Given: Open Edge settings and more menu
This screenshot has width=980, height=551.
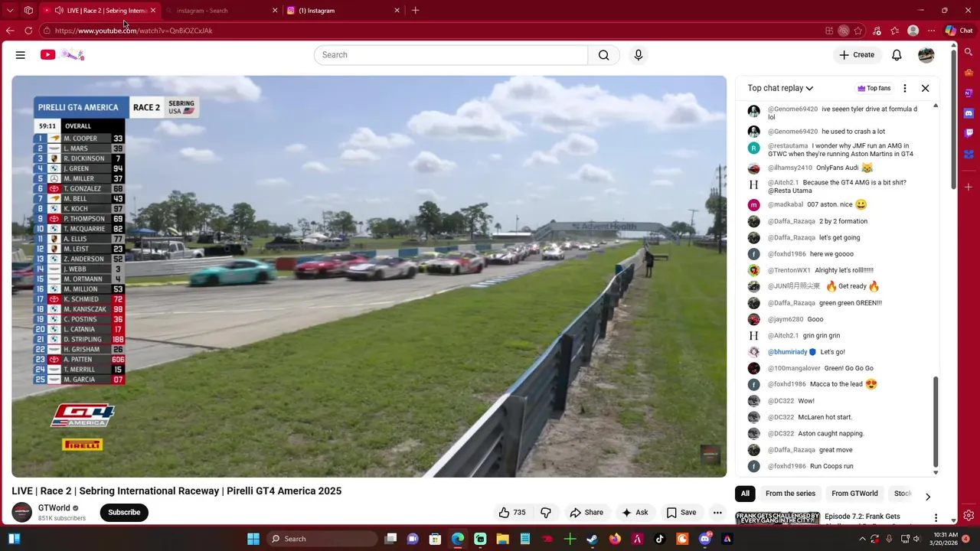Looking at the screenshot, I should coord(931,31).
